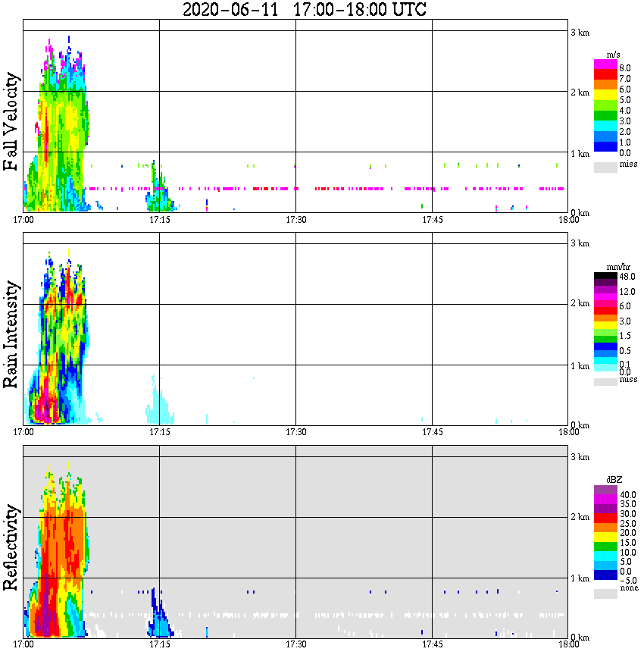This screenshot has height=658, width=644.
Task: Click the 17:30 tick under Rain Intensity
Action: tap(295, 432)
